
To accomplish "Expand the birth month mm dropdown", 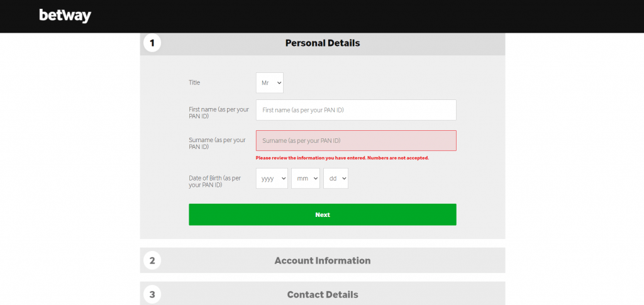I will tap(306, 179).
